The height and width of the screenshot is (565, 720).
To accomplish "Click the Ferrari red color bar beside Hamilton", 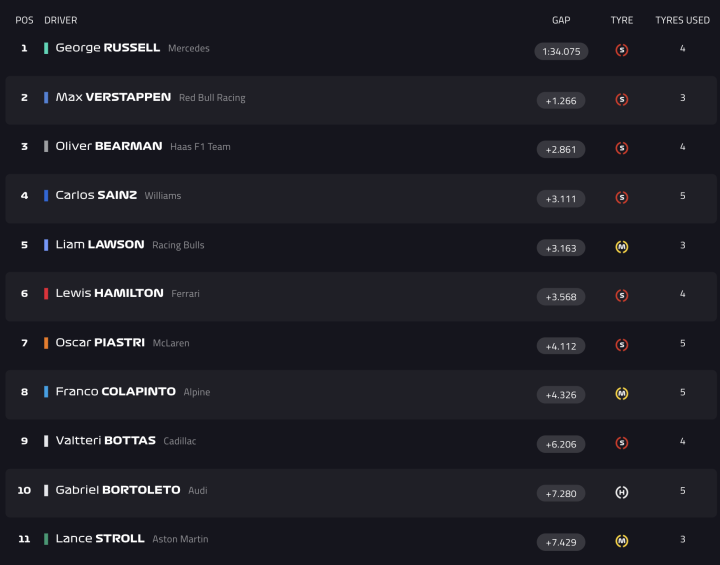I will click(46, 294).
